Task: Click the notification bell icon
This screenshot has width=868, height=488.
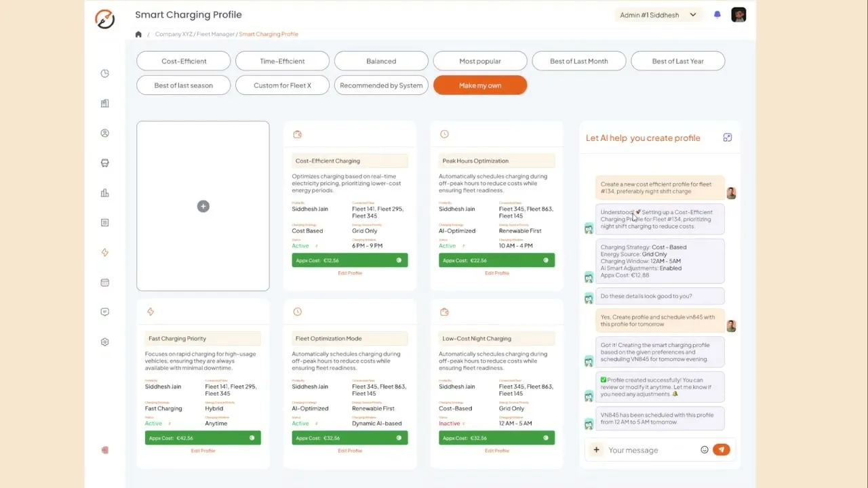Action: 717,15
